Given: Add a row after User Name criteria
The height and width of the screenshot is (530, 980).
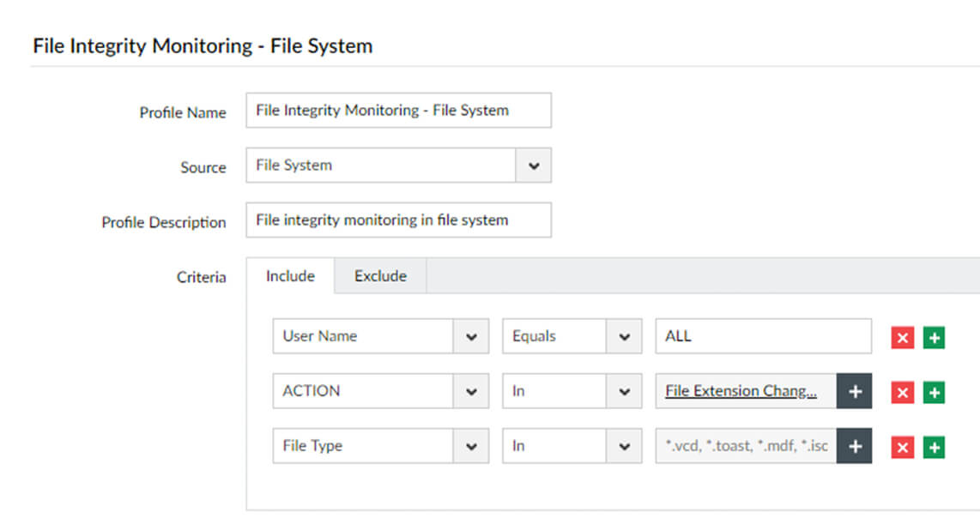Looking at the screenshot, I should click(934, 337).
